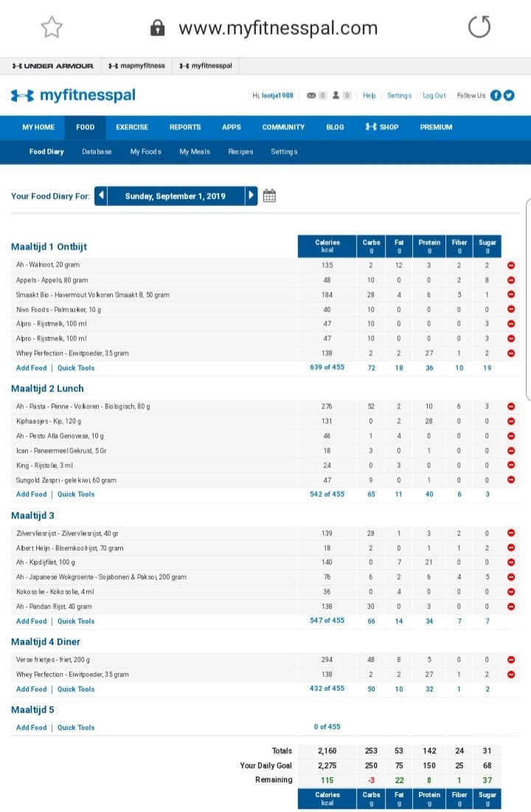
Task: Open the Under Armour site tab
Action: 52,66
